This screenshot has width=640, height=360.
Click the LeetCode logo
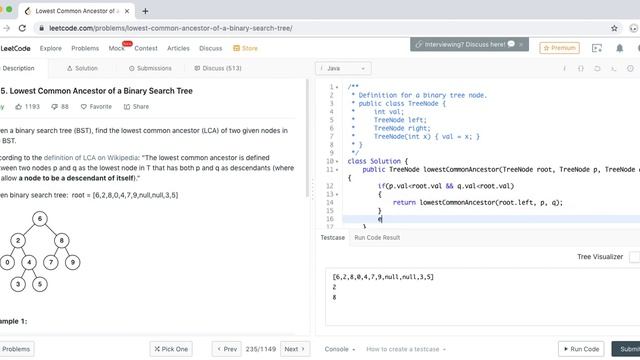[15, 48]
